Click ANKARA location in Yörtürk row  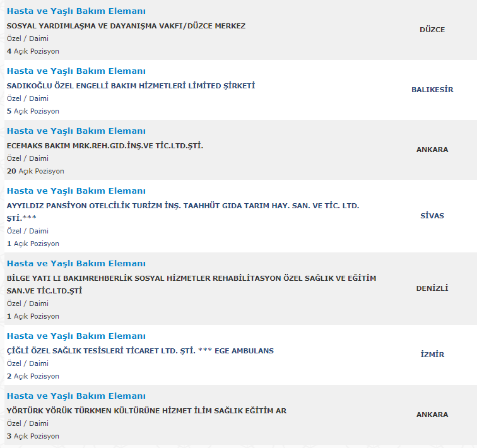(x=432, y=415)
